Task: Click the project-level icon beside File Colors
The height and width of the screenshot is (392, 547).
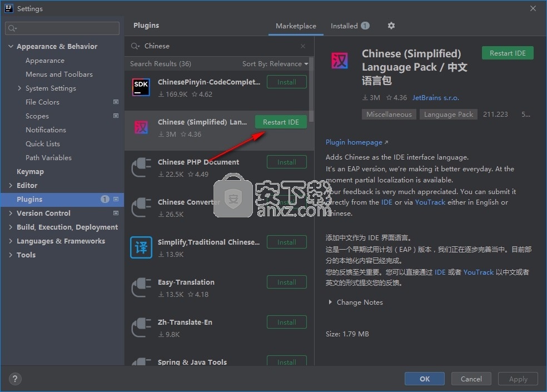Action: point(116,102)
